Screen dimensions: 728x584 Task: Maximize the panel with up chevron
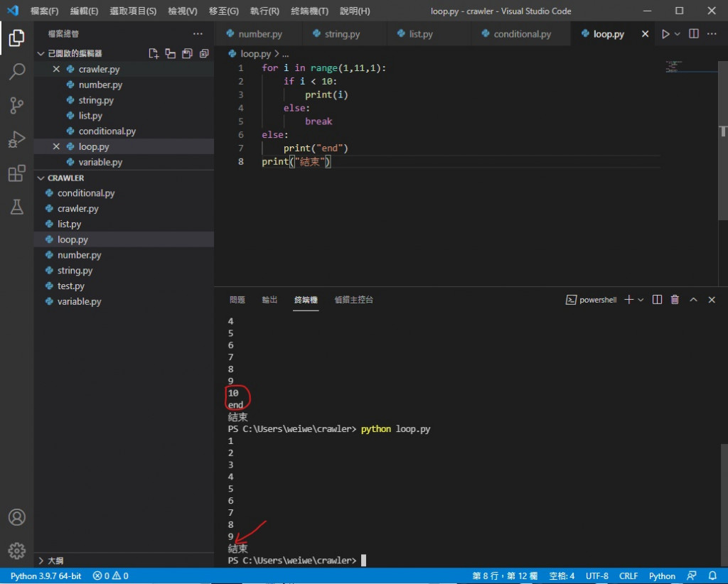click(x=693, y=300)
